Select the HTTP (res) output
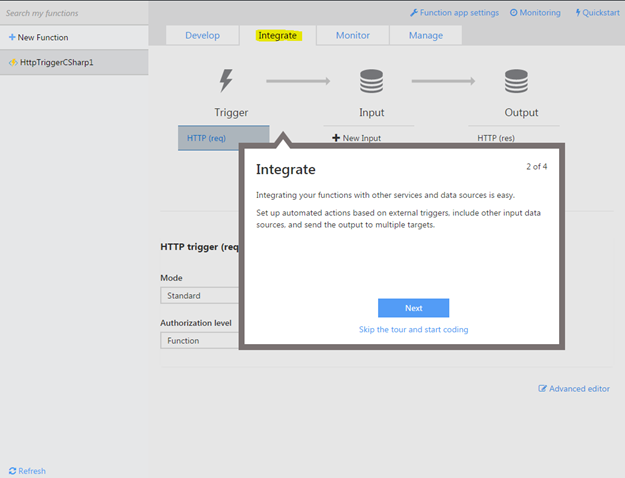Screen dimensions: 625x478 pyautogui.click(x=496, y=138)
